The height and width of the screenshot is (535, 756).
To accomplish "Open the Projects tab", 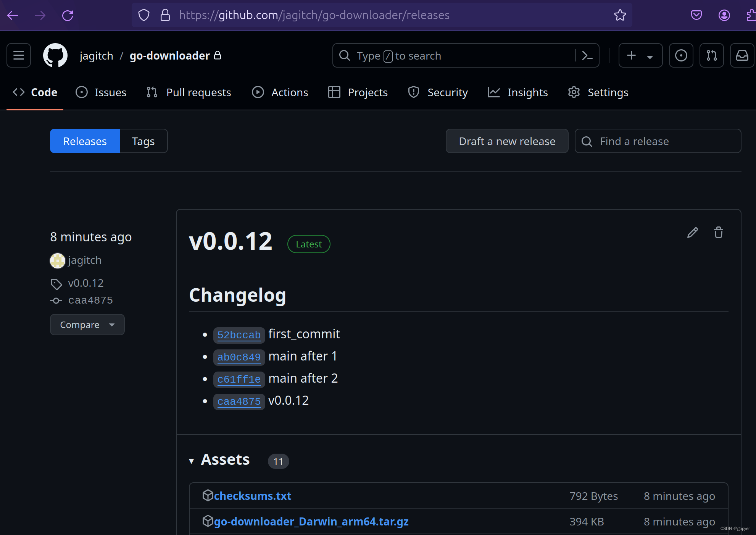I will tap(358, 92).
